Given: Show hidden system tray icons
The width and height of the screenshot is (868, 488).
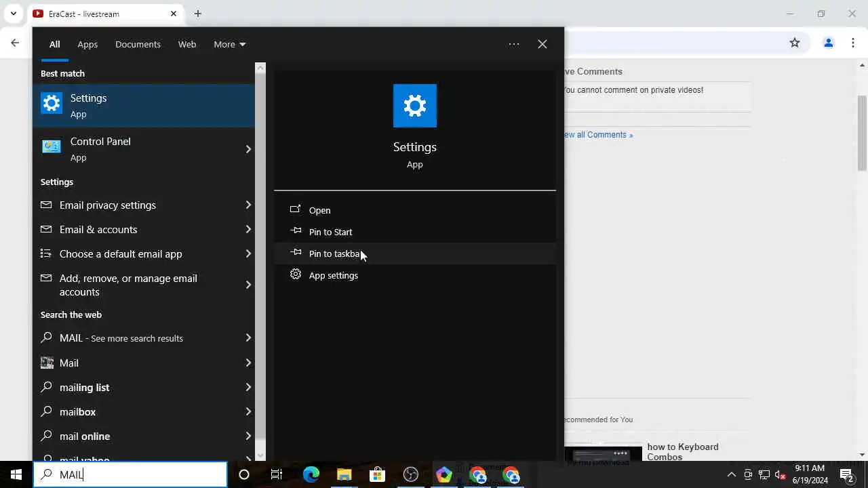Looking at the screenshot, I should [731, 474].
